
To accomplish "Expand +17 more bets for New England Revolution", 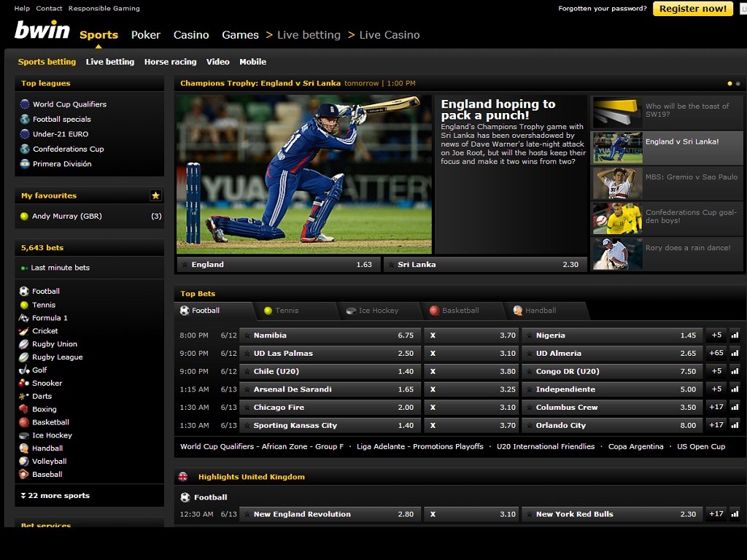I will [x=716, y=514].
